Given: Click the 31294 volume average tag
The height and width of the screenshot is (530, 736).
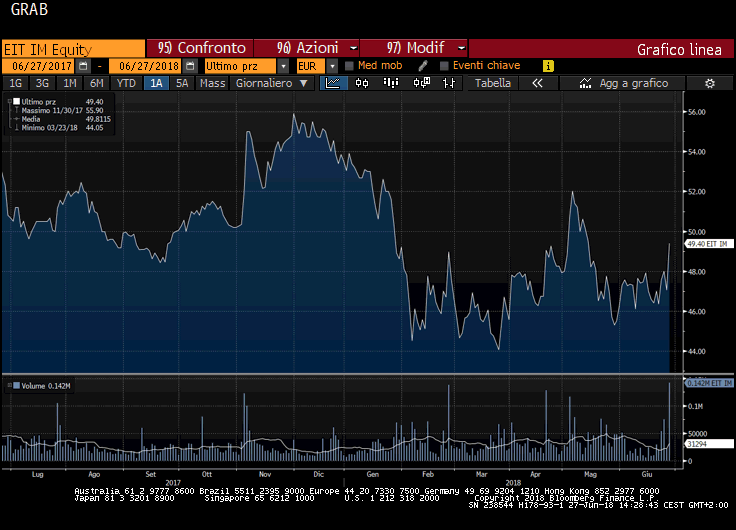Looking at the screenshot, I should point(709,444).
